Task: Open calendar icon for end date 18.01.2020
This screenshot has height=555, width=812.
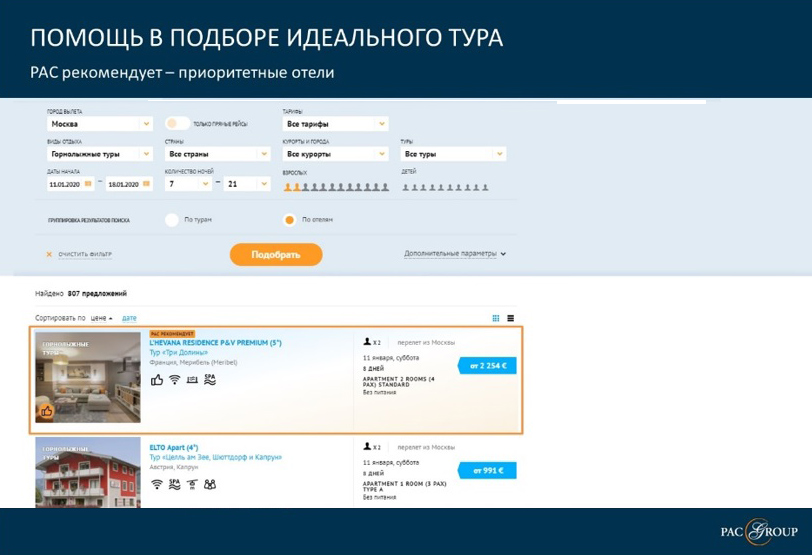Action: click(145, 184)
